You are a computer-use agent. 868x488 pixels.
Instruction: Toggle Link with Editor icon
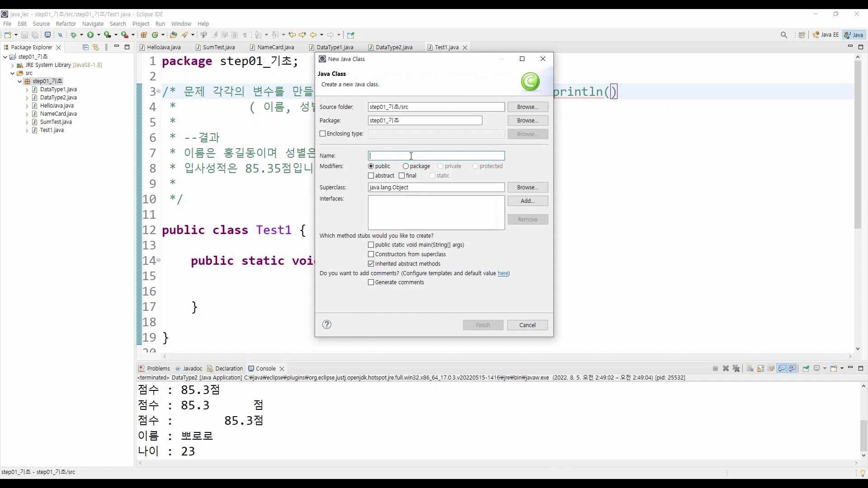tap(95, 47)
